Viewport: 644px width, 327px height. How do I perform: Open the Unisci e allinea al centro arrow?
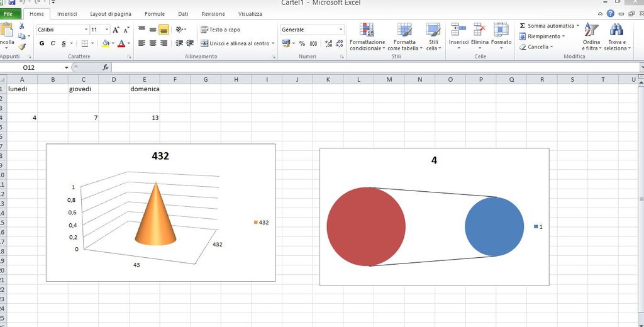coord(273,43)
